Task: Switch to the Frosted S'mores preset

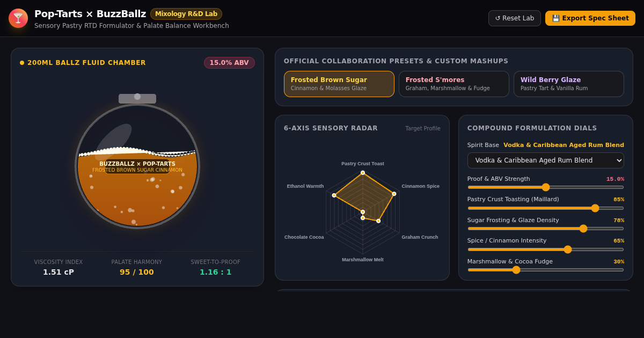Action: click(x=454, y=84)
